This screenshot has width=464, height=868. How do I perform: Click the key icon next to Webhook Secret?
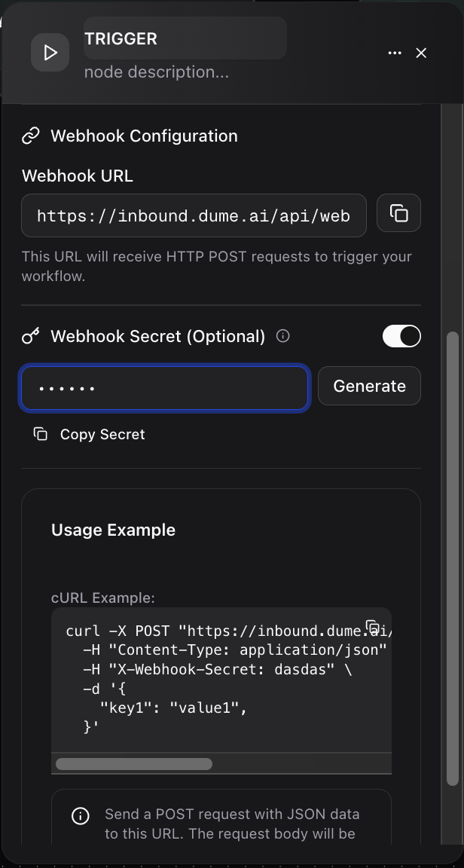tap(30, 336)
